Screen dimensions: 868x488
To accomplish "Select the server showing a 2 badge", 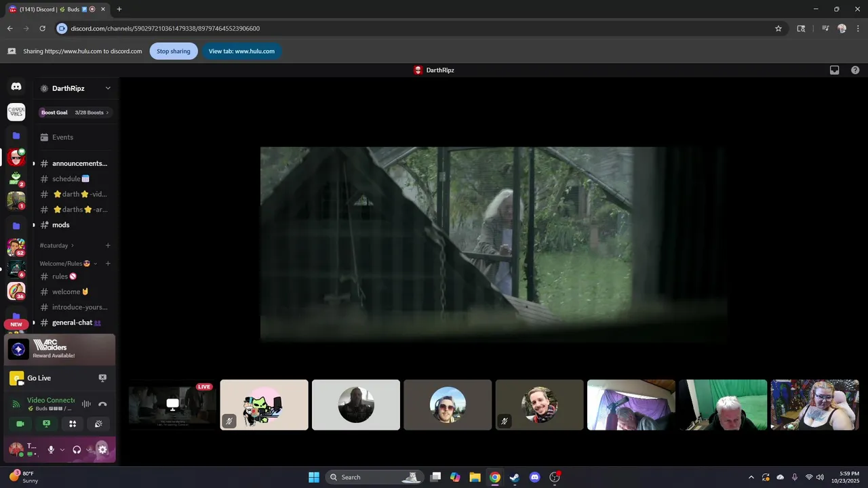I will 16,180.
